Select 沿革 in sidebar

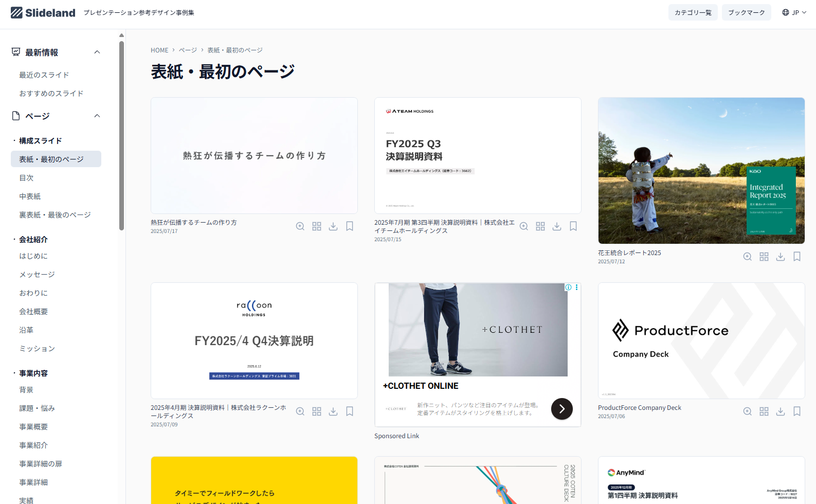coord(26,330)
